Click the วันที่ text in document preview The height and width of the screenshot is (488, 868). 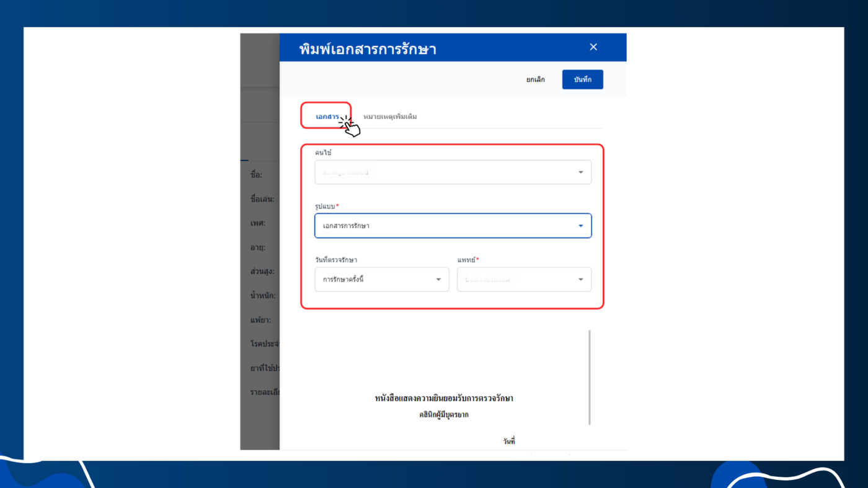509,441
